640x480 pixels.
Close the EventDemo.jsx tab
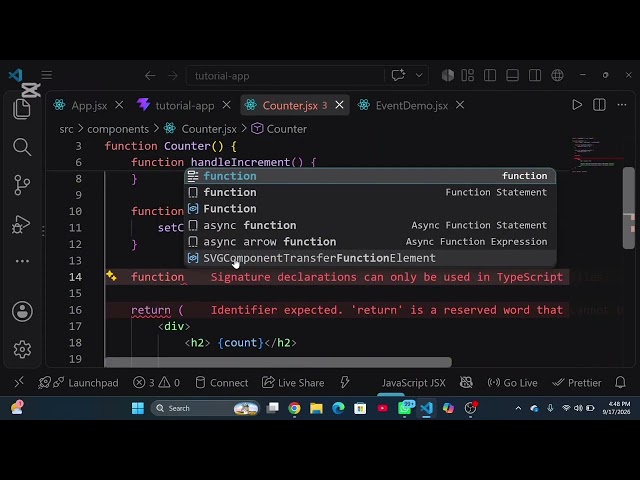pos(460,105)
